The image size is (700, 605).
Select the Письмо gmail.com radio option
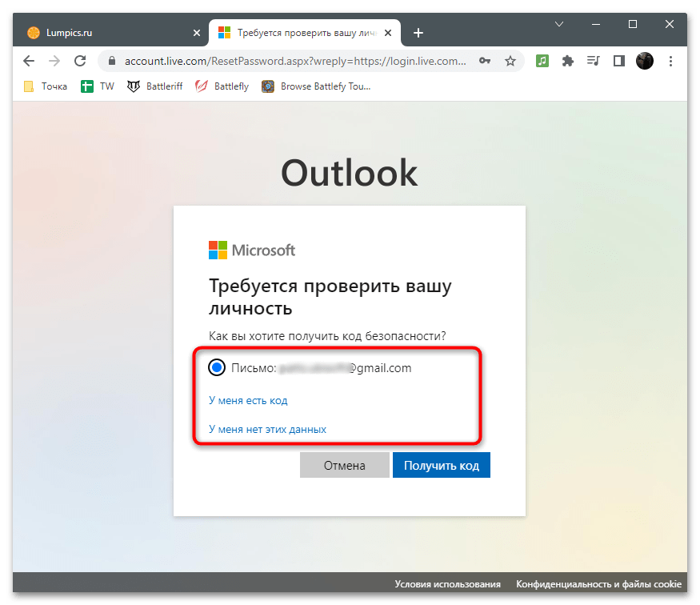click(x=217, y=367)
